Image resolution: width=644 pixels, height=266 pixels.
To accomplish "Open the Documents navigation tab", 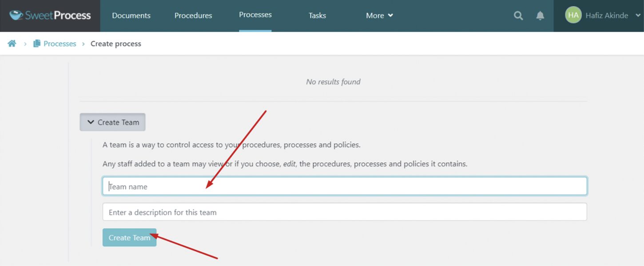I will tap(131, 16).
